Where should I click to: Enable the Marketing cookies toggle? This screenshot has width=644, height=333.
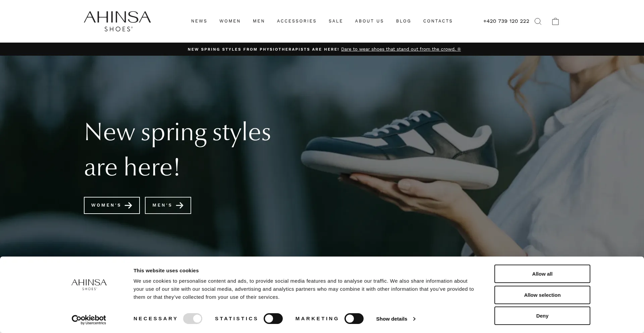coord(354,319)
